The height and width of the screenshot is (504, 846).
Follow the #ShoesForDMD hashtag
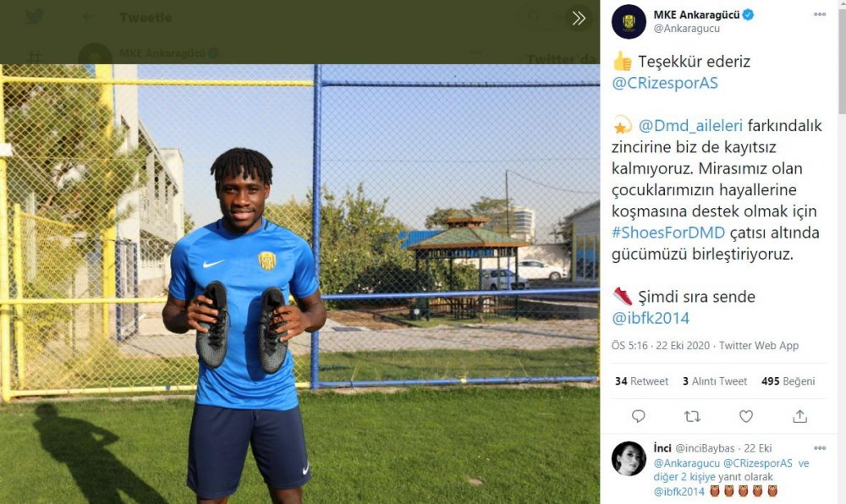[668, 233]
